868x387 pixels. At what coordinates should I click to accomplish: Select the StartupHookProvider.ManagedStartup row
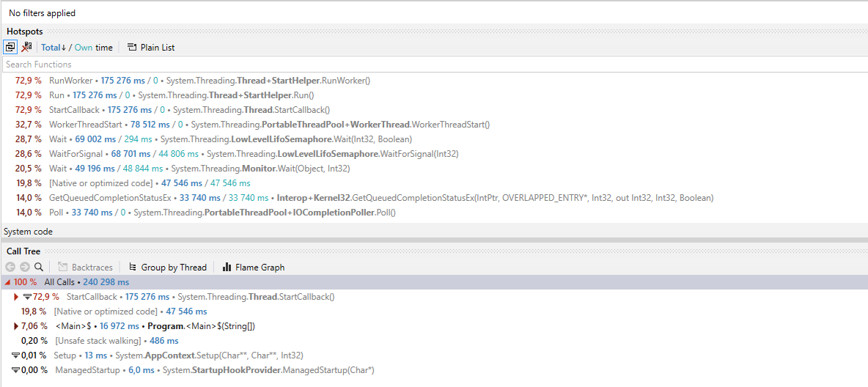point(434,370)
